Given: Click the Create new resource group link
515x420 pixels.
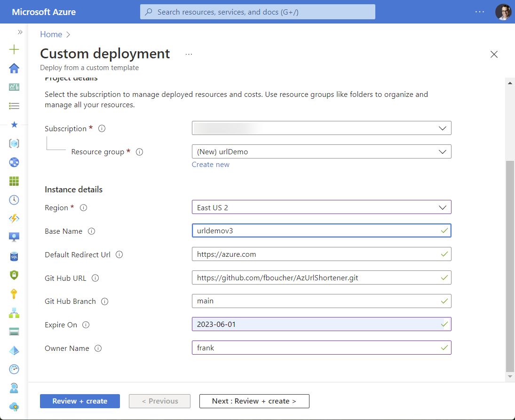Looking at the screenshot, I should [210, 164].
